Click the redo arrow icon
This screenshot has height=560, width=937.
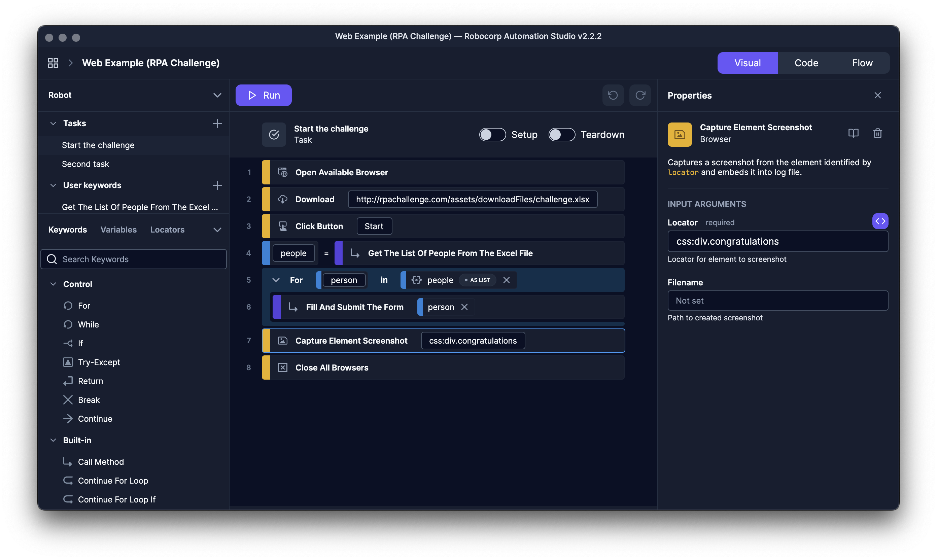640,96
